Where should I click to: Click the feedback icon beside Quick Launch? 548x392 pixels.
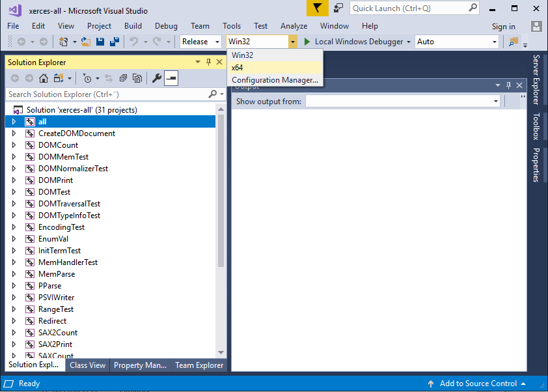(x=338, y=8)
